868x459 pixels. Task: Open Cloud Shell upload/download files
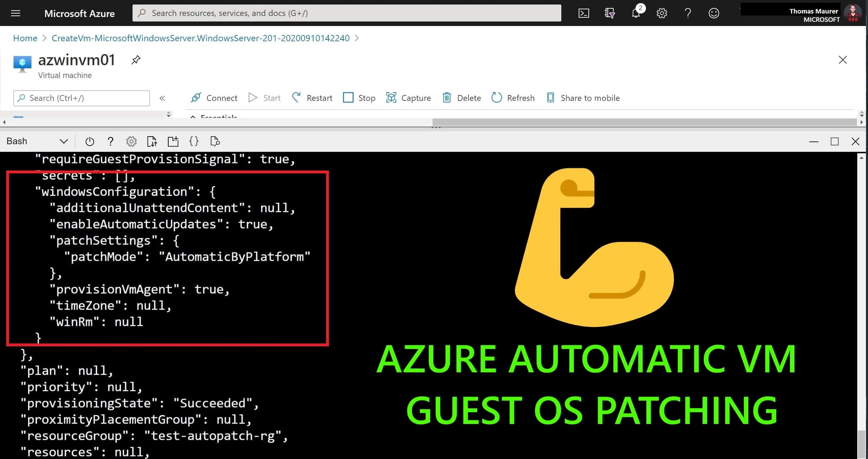pos(152,141)
